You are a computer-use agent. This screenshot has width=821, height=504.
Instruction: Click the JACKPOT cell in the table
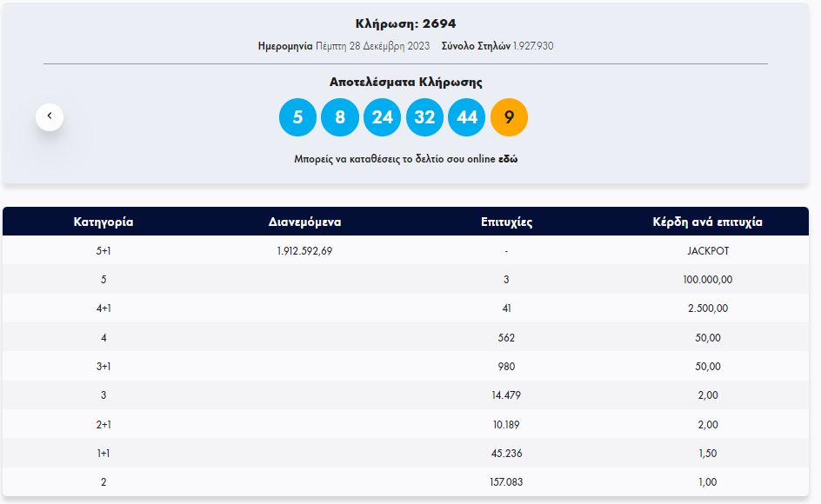[x=707, y=250]
